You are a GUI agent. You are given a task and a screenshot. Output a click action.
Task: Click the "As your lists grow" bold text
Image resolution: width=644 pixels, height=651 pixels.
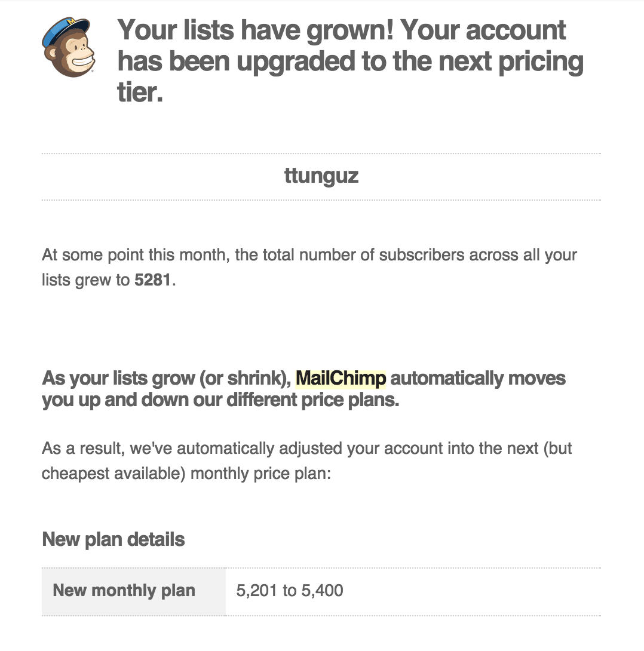coord(118,378)
